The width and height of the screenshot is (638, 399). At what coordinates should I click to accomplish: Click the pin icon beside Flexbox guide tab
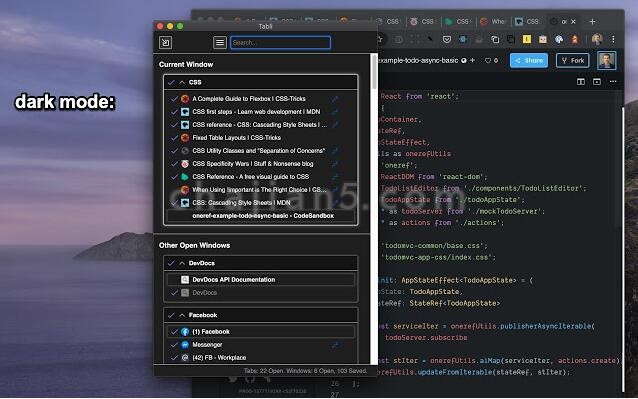pos(335,99)
